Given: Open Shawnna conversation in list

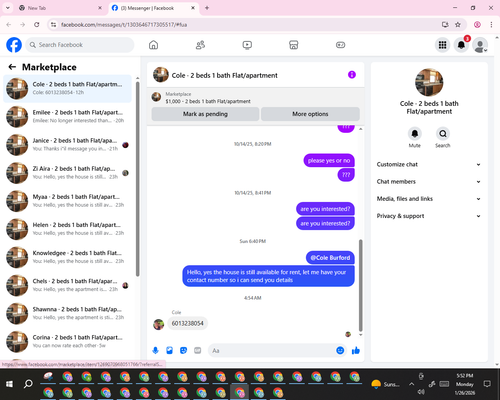Looking at the screenshot, I should pyautogui.click(x=67, y=313).
